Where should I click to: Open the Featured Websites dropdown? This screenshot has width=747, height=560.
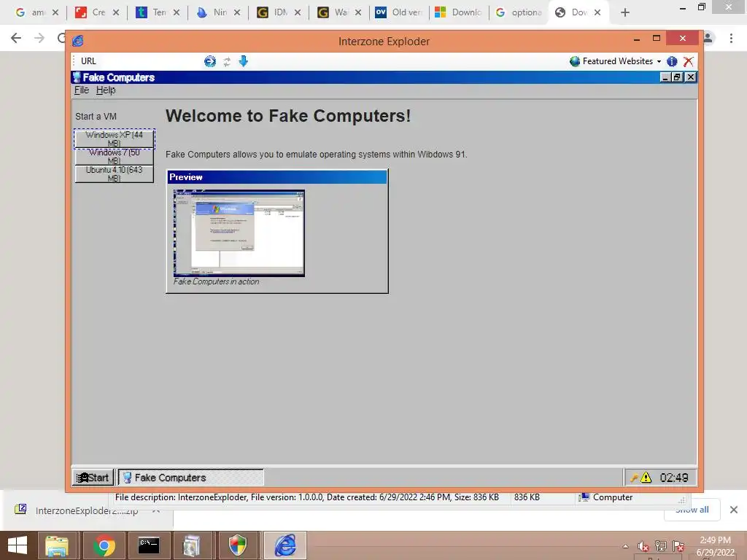(615, 61)
